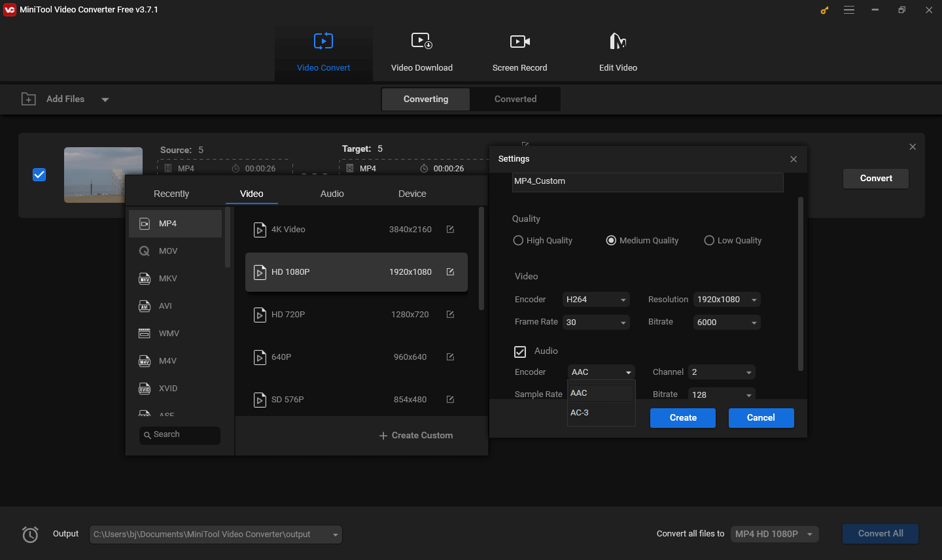942x560 pixels.
Task: Select the Device format tab
Action: [x=412, y=194]
